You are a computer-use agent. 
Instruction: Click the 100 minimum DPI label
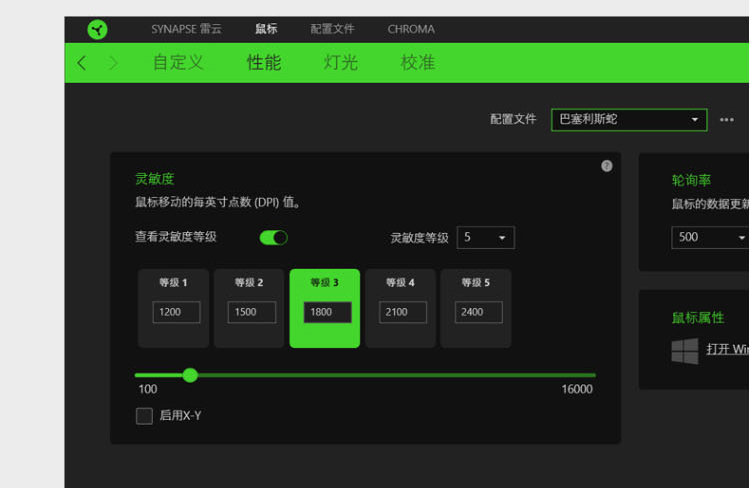click(x=148, y=389)
